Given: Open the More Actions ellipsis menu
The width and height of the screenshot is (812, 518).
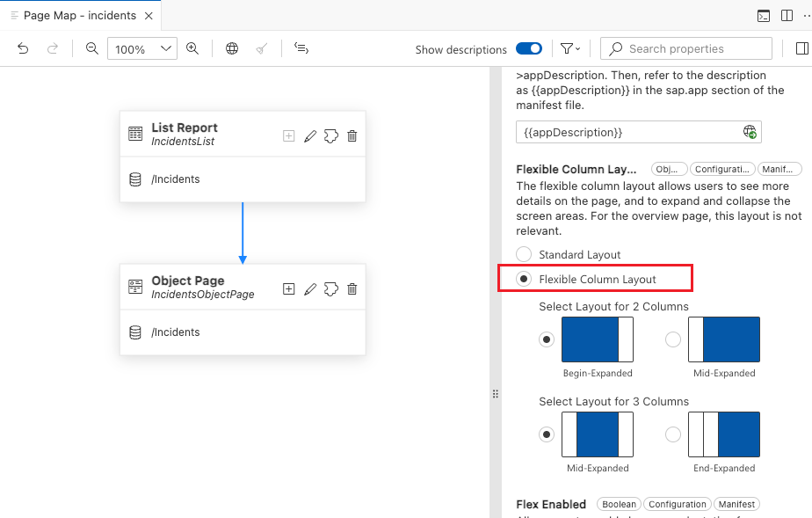Looking at the screenshot, I should coord(805,16).
